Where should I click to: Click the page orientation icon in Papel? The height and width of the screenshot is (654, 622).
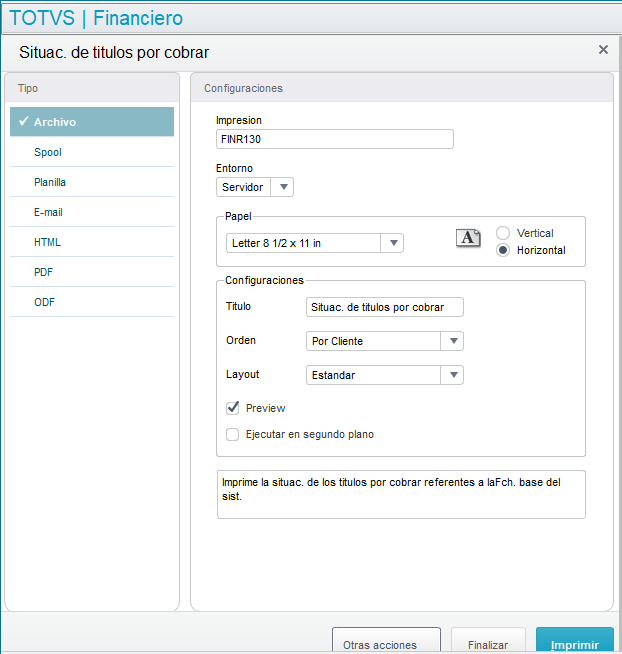click(468, 238)
